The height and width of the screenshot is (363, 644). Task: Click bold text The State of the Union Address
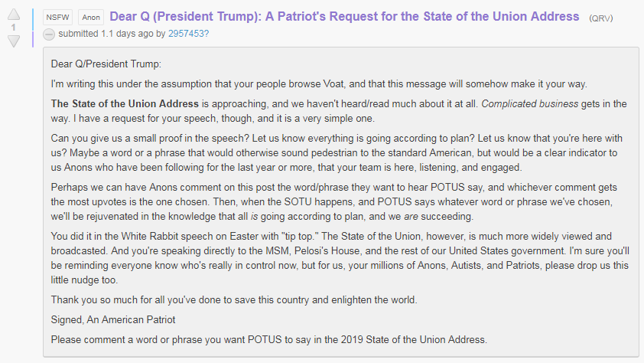tap(125, 103)
